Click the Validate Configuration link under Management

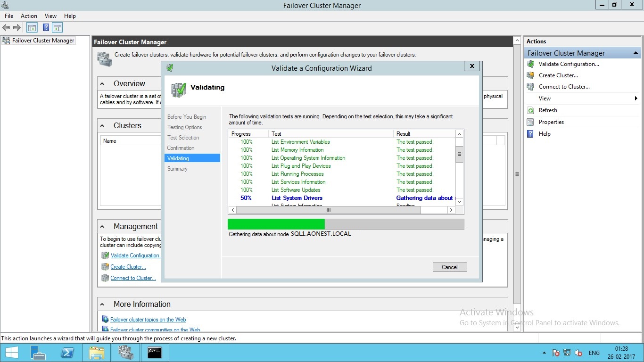pos(135,255)
